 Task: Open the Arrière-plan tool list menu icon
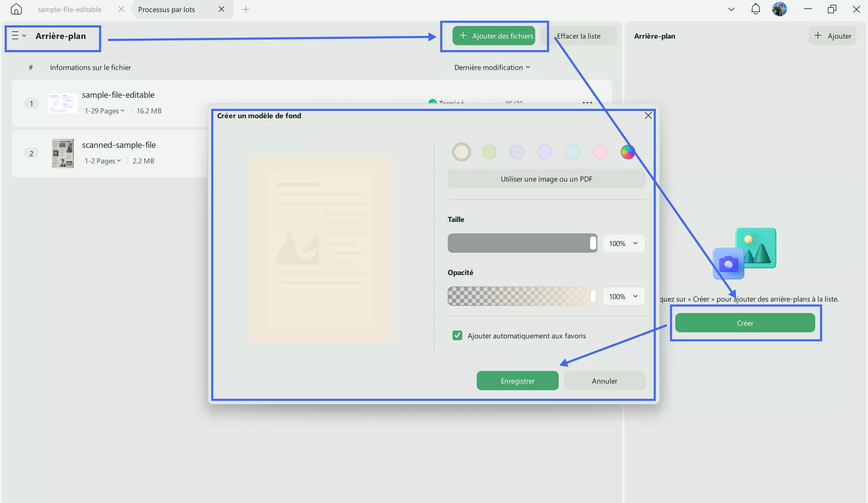pos(19,36)
